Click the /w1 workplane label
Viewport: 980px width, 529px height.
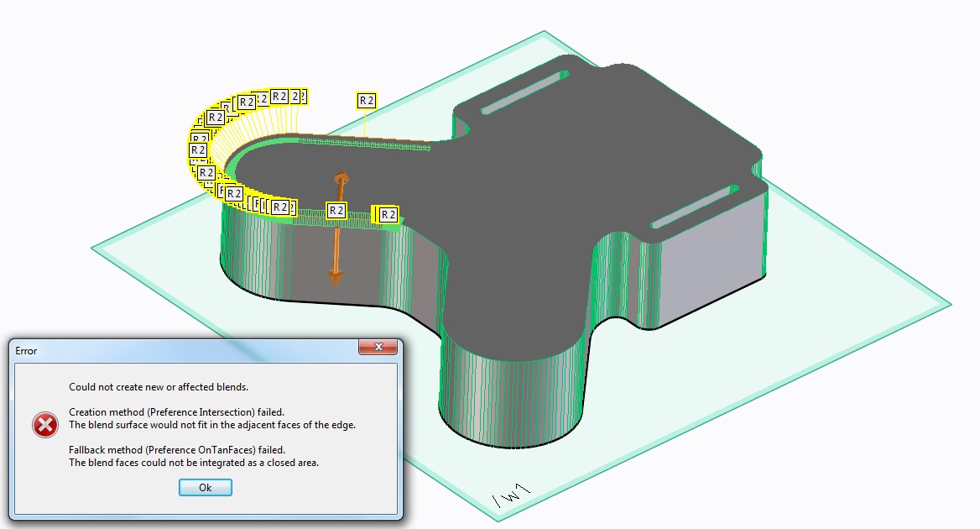coord(511,495)
